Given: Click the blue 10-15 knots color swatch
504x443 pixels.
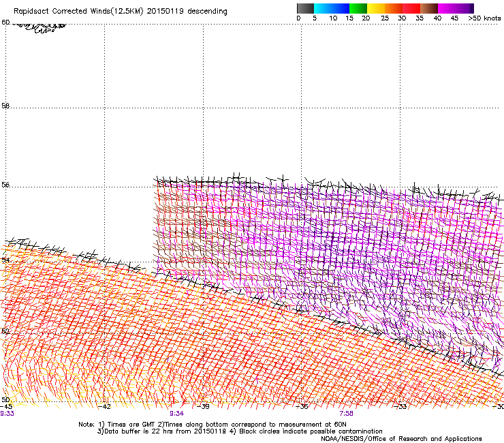Looking at the screenshot, I should click(x=341, y=8).
